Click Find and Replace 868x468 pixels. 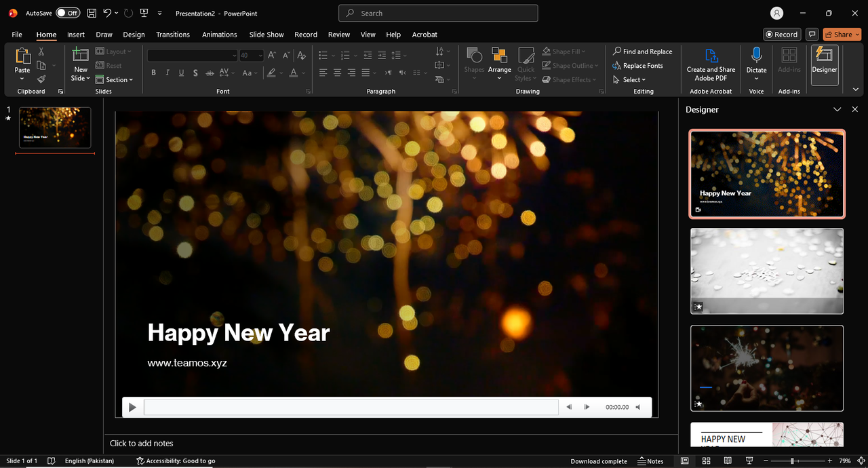point(643,52)
